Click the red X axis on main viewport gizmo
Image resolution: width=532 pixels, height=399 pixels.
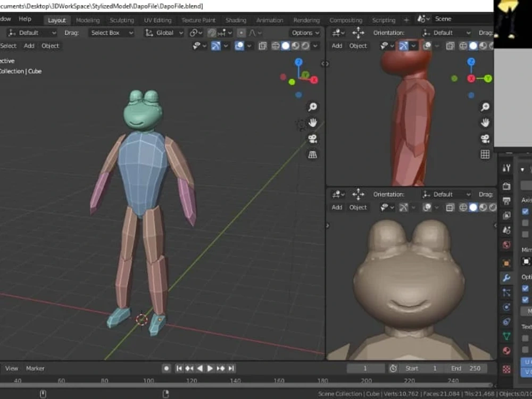314,80
